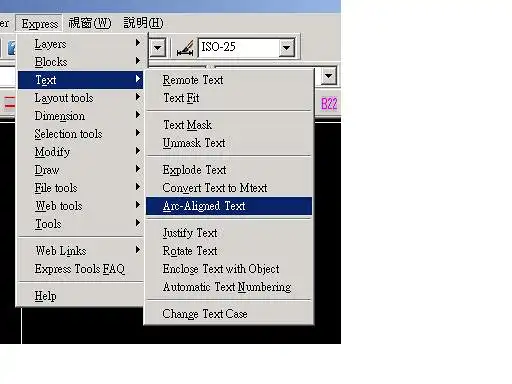Choose Enclose Text with Object
The image size is (512, 384).
tap(229, 269)
